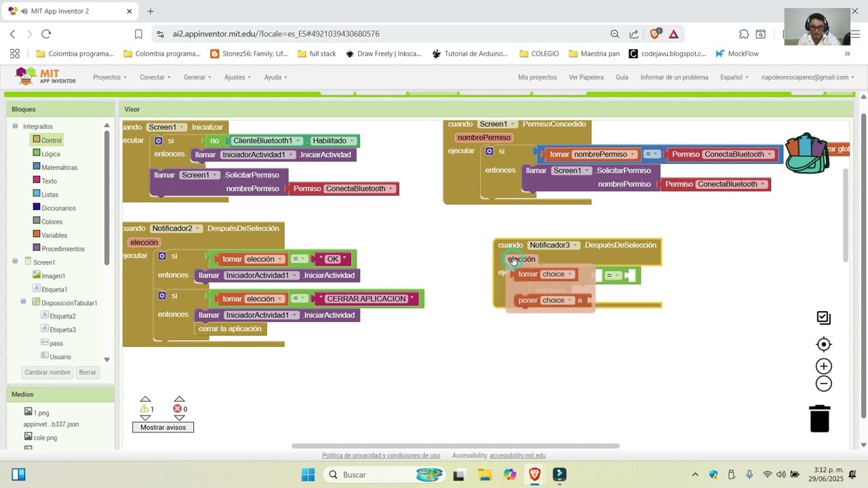Click the trash can in the workspace
868x488 pixels.
820,418
